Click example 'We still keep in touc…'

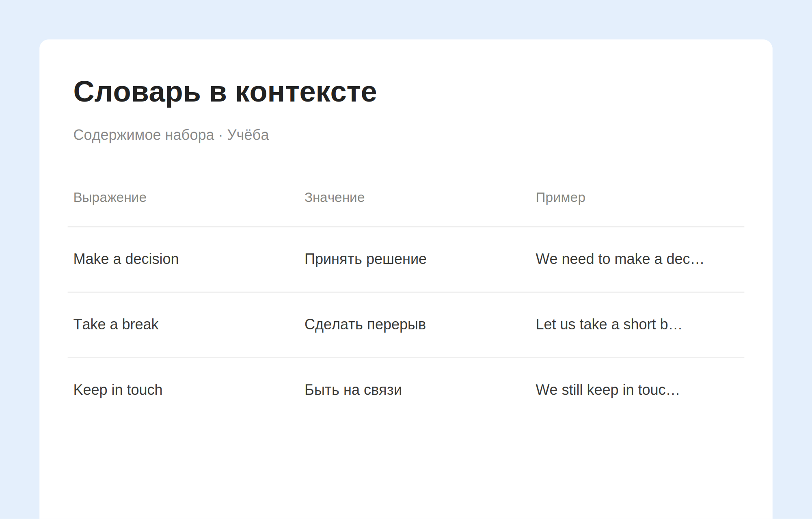click(608, 390)
